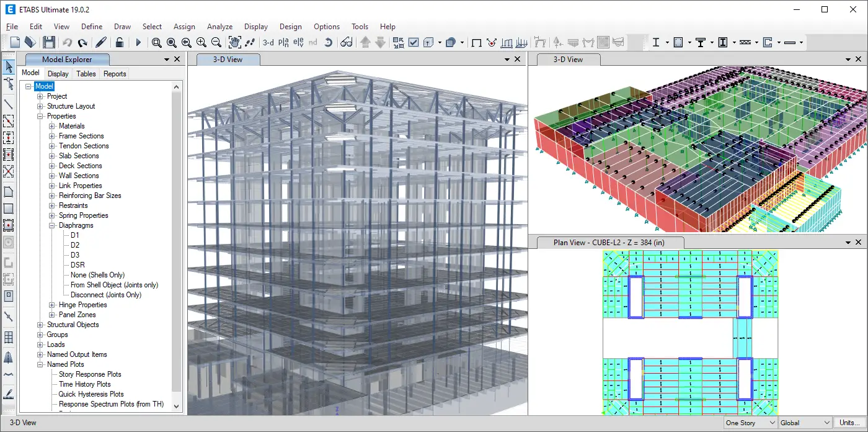Click the Units... button
The width and height of the screenshot is (868, 432).
849,422
